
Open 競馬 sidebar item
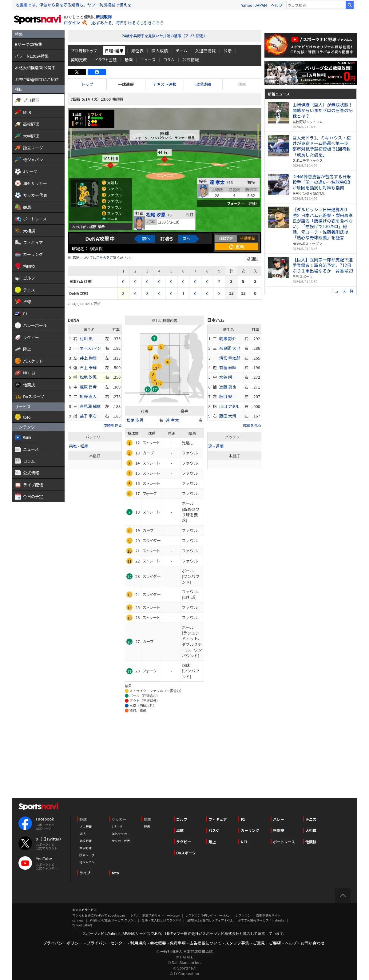pyautogui.click(x=38, y=207)
